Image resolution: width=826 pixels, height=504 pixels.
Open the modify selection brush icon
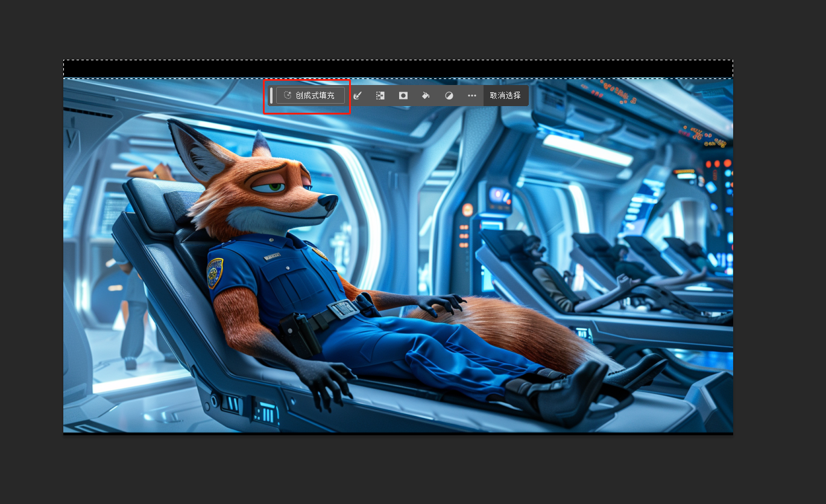358,95
